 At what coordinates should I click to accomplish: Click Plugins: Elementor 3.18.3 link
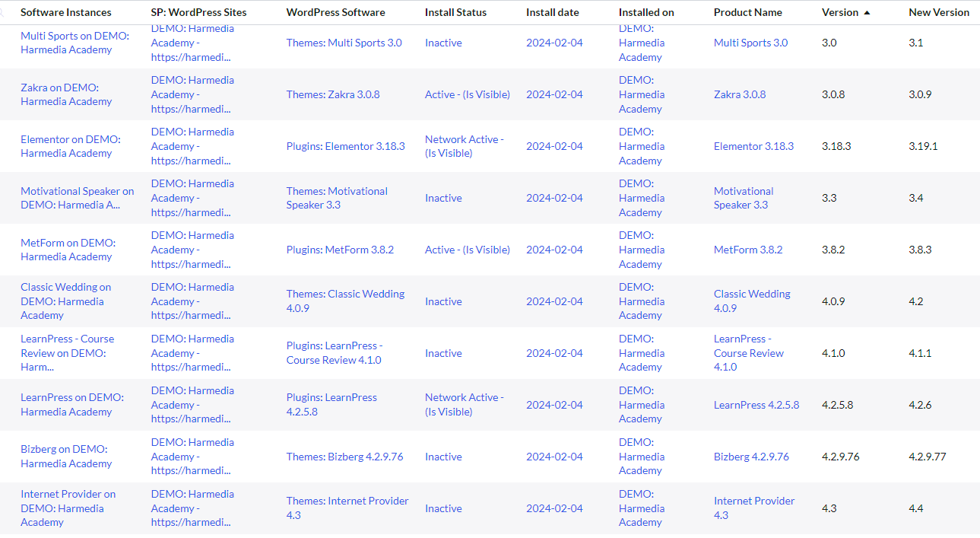[345, 146]
